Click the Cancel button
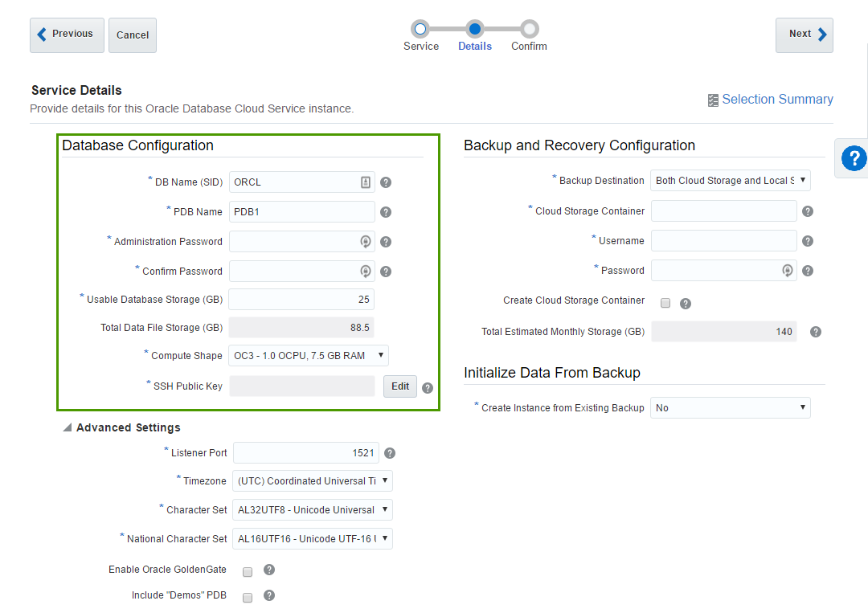Viewport: 868px width, 613px height. [133, 35]
